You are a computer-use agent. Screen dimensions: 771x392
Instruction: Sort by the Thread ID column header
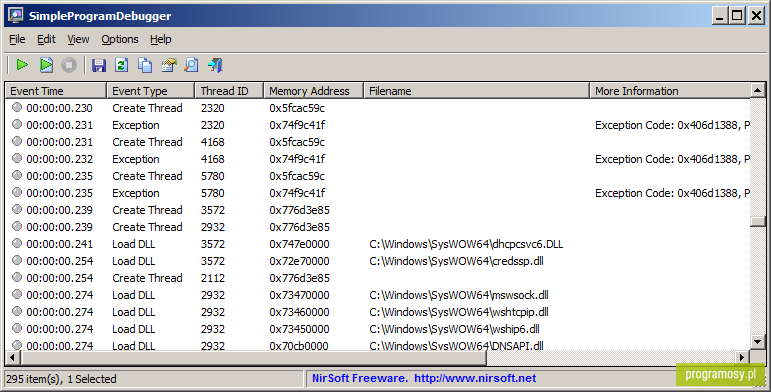tap(229, 91)
